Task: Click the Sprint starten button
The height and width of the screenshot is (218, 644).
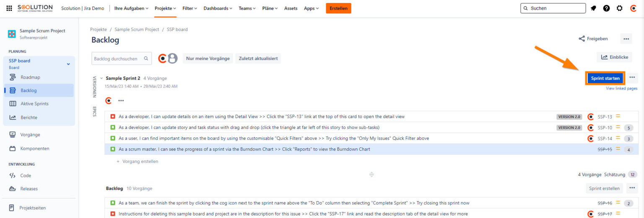Action: point(605,78)
